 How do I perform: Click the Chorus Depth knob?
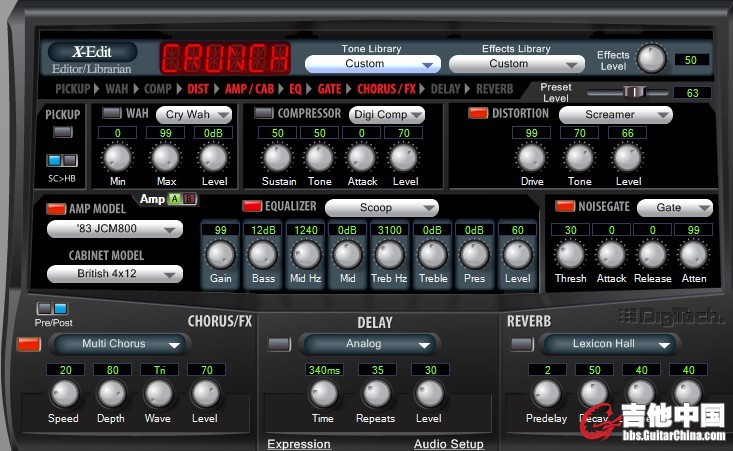112,394
